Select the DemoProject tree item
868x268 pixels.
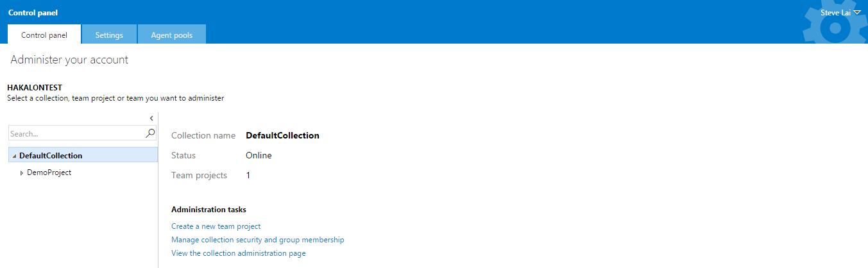click(x=49, y=172)
